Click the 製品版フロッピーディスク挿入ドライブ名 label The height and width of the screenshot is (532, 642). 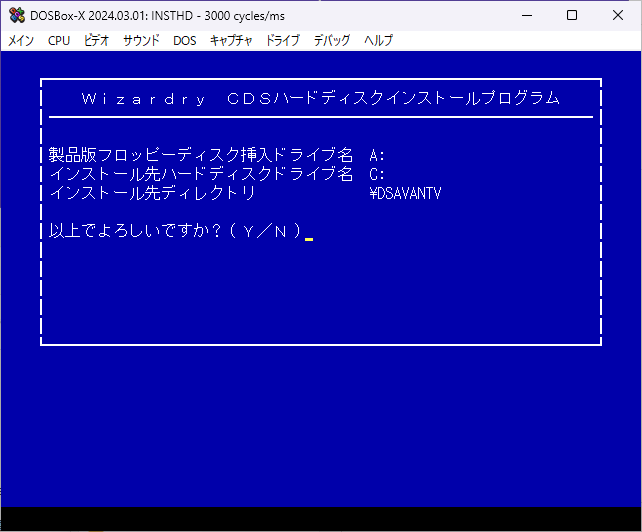point(201,155)
